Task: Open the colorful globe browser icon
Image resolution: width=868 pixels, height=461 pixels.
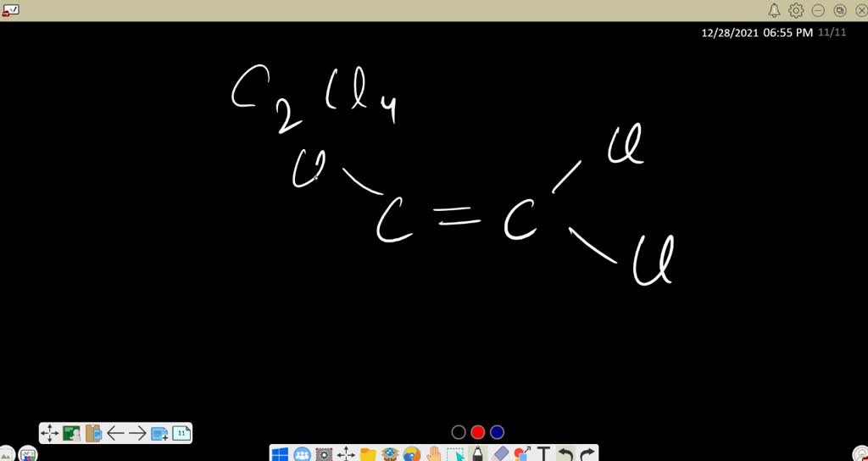Action: click(412, 454)
